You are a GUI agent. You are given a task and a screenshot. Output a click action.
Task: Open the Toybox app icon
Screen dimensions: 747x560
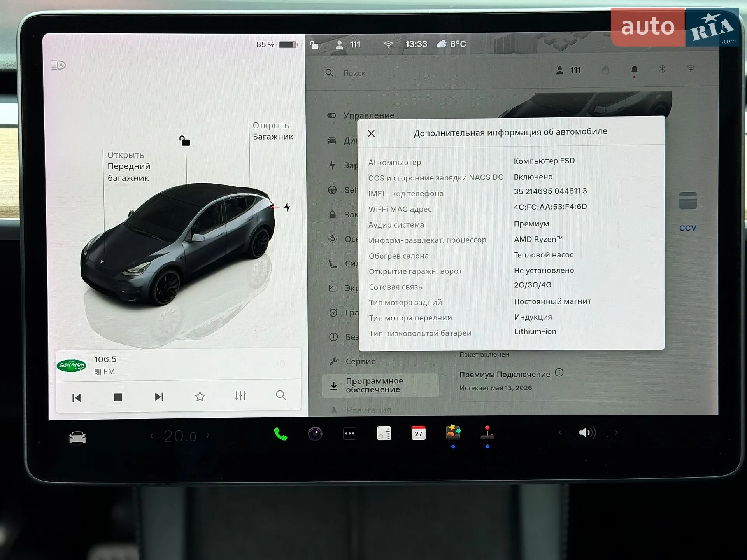click(453, 432)
